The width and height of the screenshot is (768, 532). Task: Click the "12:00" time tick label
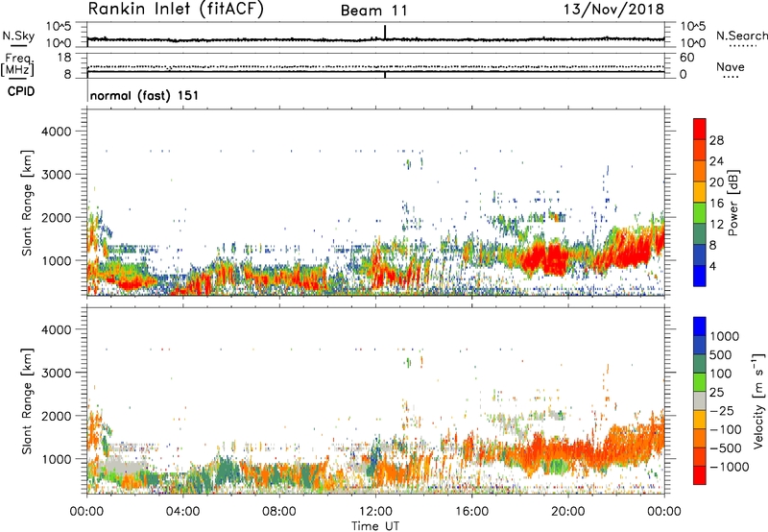pos(375,512)
